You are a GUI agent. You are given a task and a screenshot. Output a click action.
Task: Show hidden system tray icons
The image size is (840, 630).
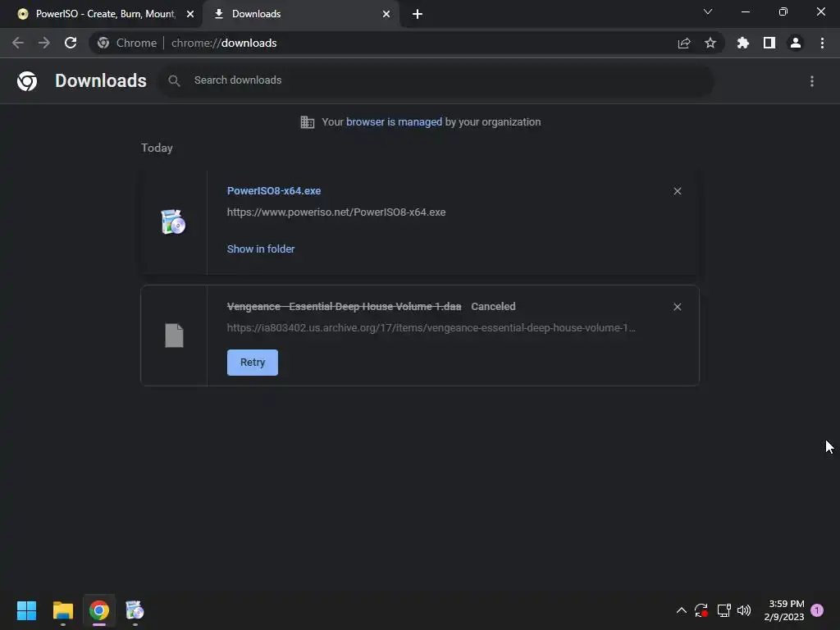coord(682,610)
